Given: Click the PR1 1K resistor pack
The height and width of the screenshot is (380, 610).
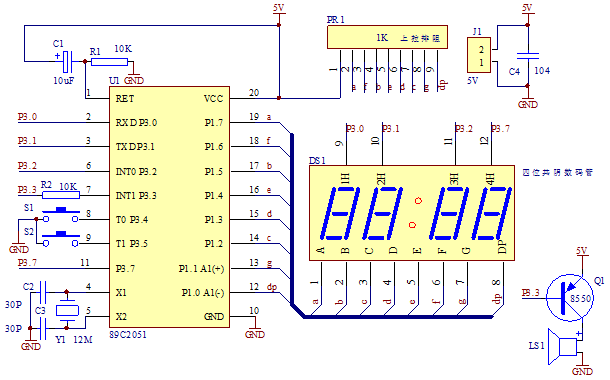Looking at the screenshot, I should coord(387,37).
